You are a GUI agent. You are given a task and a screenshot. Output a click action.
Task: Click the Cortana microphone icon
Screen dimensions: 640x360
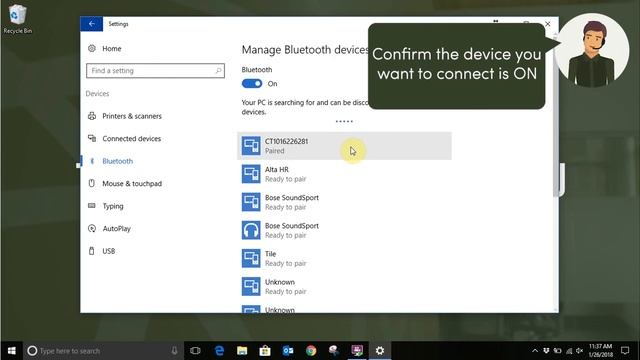click(174, 351)
